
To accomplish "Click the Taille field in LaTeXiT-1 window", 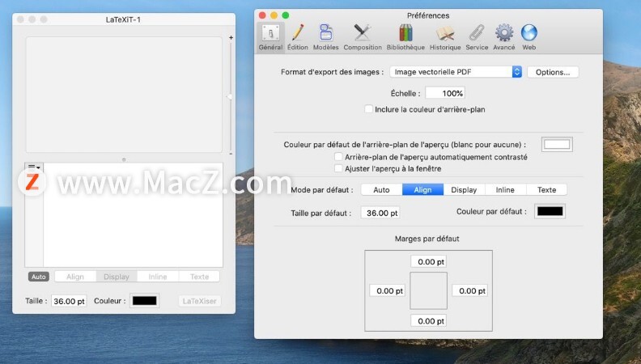I will pyautogui.click(x=69, y=301).
